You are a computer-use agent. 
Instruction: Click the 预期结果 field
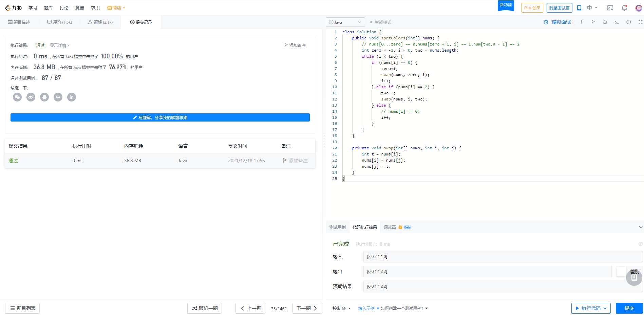[x=503, y=286]
